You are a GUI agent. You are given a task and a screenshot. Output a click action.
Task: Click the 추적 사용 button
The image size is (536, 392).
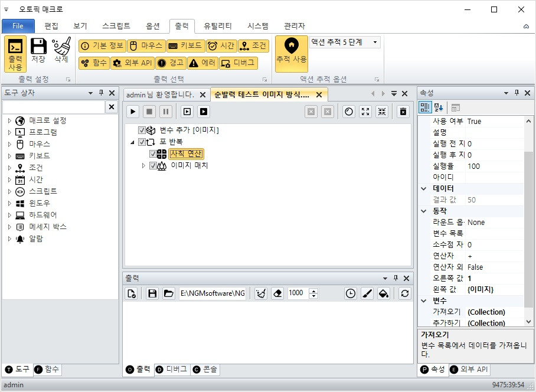(291, 54)
